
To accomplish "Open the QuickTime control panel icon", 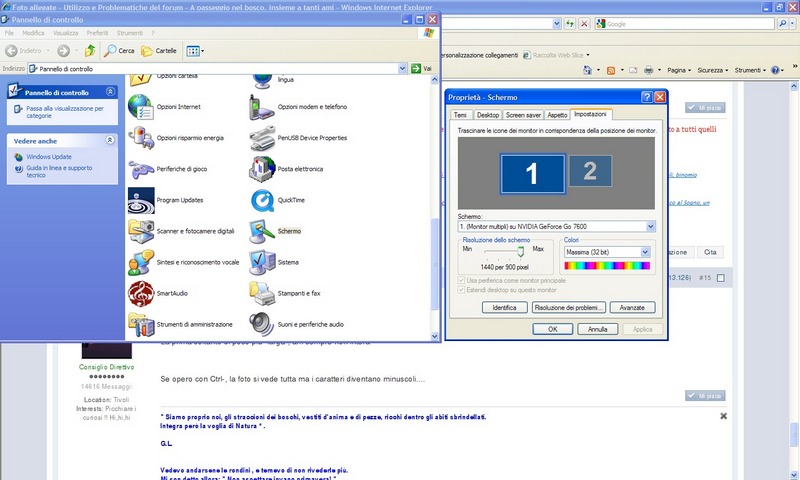I will point(263,199).
